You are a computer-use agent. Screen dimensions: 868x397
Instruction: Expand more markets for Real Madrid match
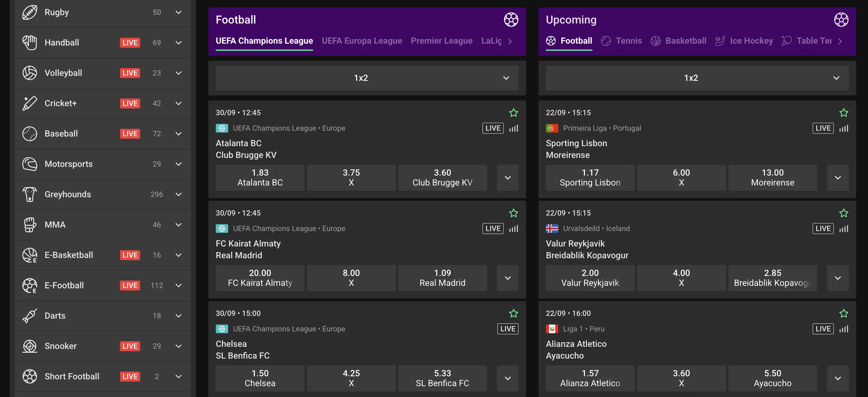coord(507,278)
